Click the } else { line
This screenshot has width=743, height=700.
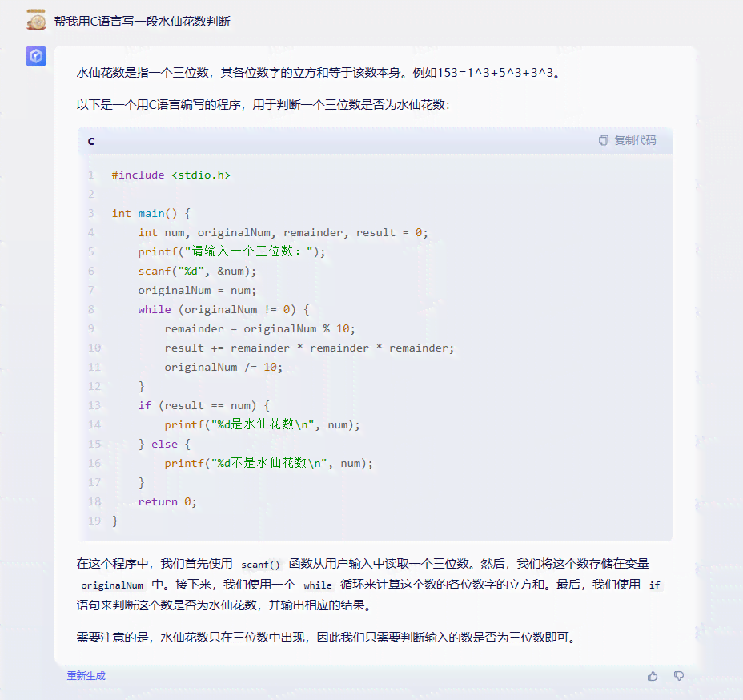point(164,444)
